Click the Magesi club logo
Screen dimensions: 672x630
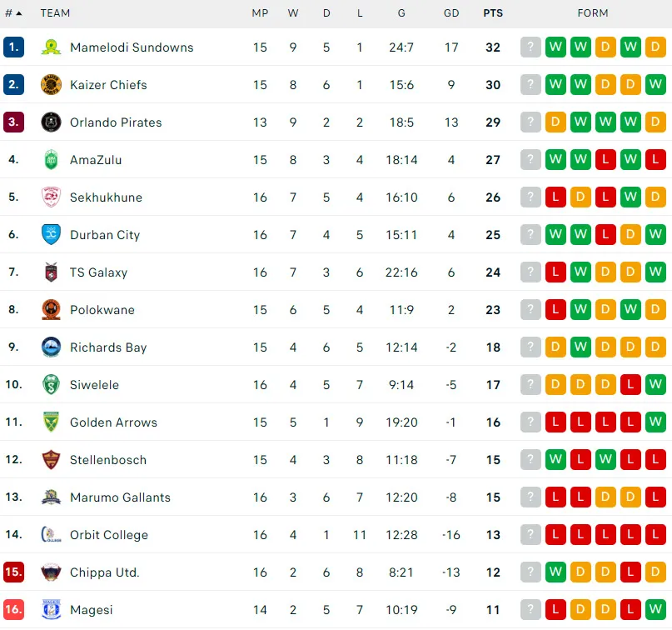pyautogui.click(x=51, y=610)
